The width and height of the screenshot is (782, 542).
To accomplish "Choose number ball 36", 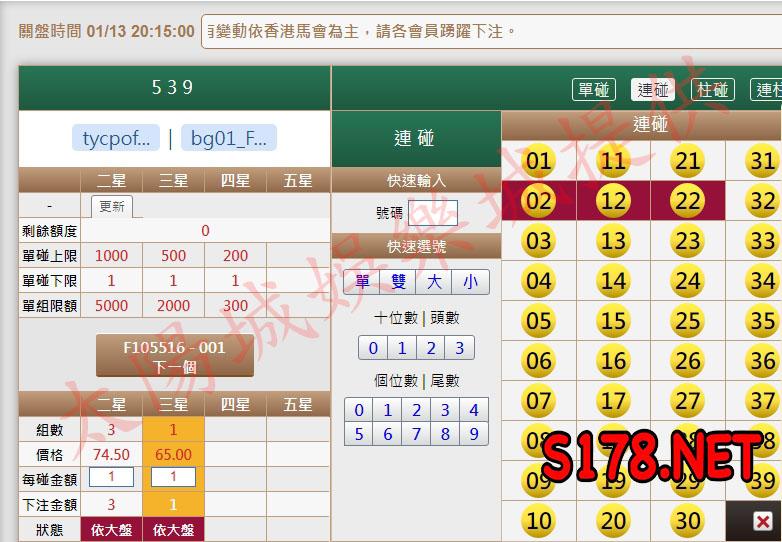I will (x=763, y=361).
